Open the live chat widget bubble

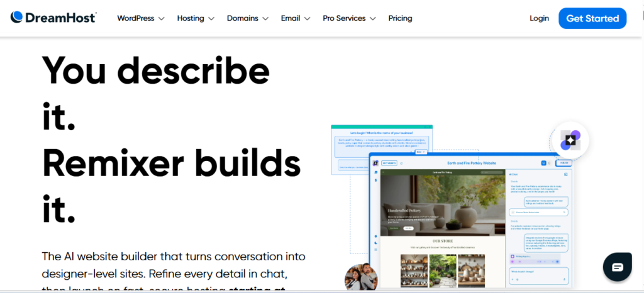coord(618,267)
